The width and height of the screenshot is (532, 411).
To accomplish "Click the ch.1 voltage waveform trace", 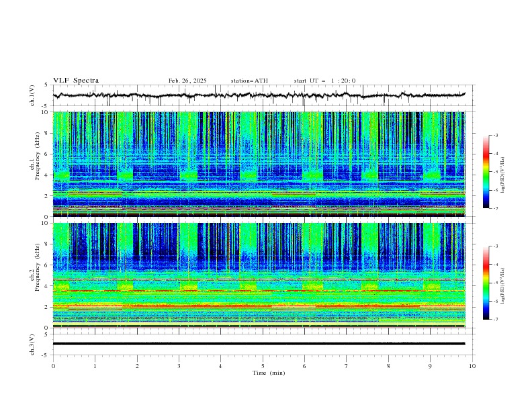I will 259,95.
